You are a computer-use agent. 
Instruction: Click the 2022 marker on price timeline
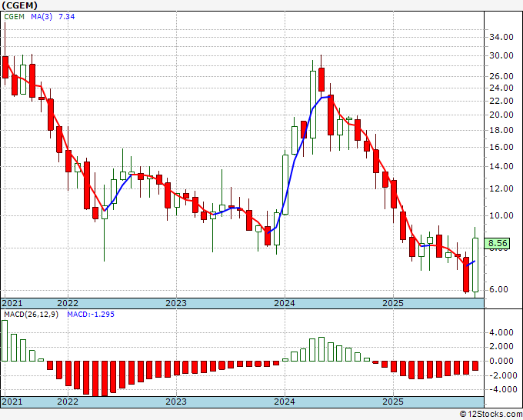pyautogui.click(x=68, y=303)
